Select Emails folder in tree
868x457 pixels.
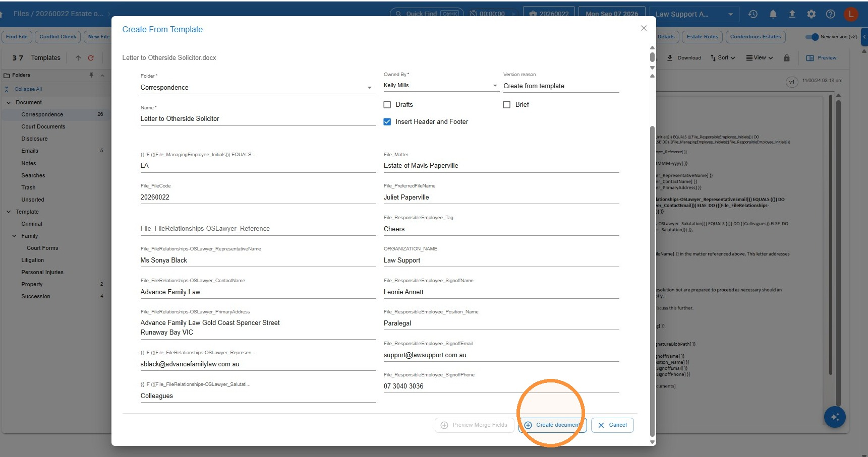tap(30, 151)
